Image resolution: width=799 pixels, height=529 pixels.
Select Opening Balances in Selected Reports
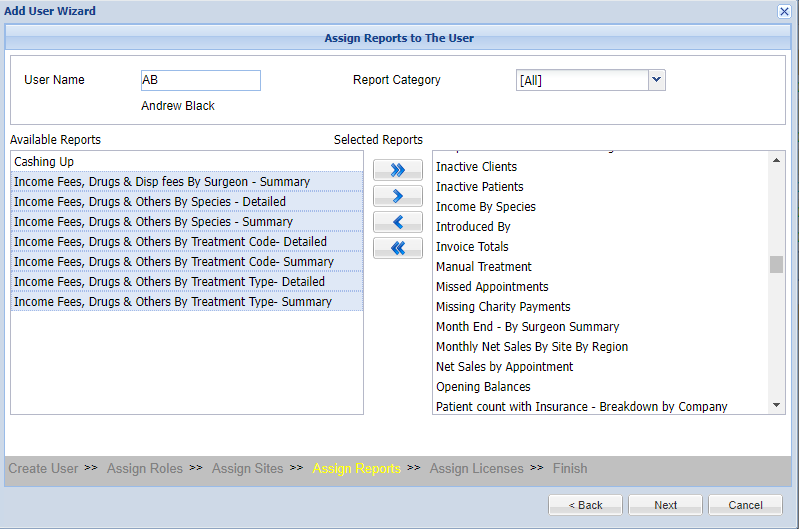click(x=483, y=387)
